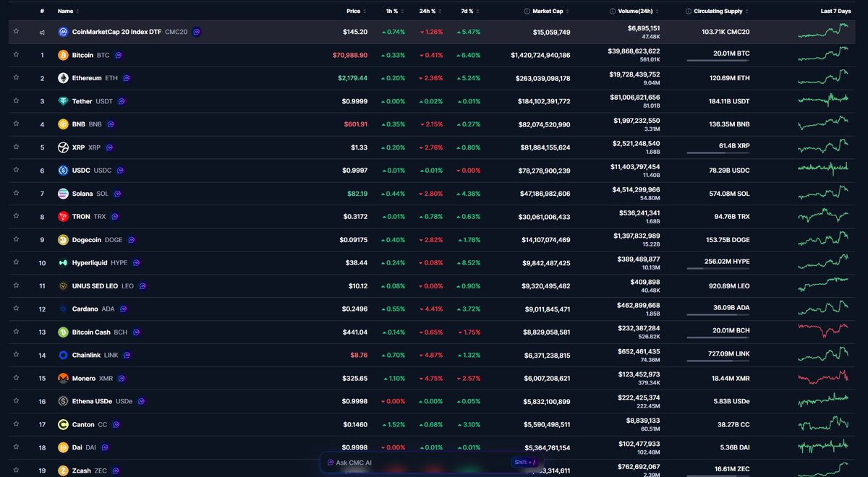
Task: Open the AI badge next to BCH symbol
Action: tap(136, 332)
